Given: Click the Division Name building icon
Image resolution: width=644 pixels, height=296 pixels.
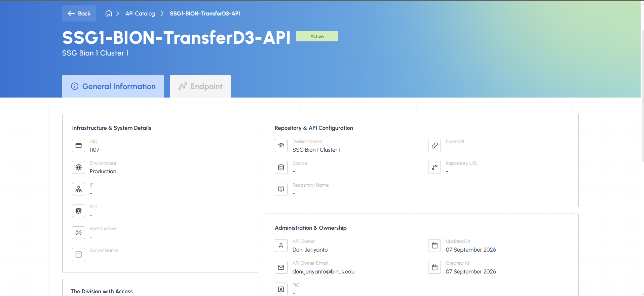Looking at the screenshot, I should (281, 146).
